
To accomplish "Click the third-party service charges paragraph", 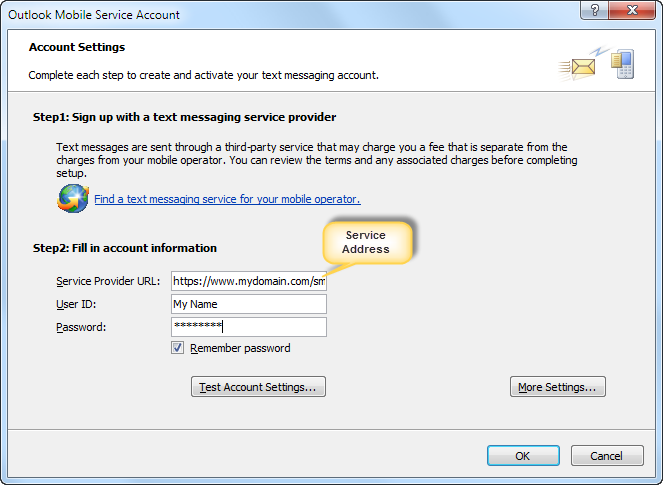I will (317, 160).
